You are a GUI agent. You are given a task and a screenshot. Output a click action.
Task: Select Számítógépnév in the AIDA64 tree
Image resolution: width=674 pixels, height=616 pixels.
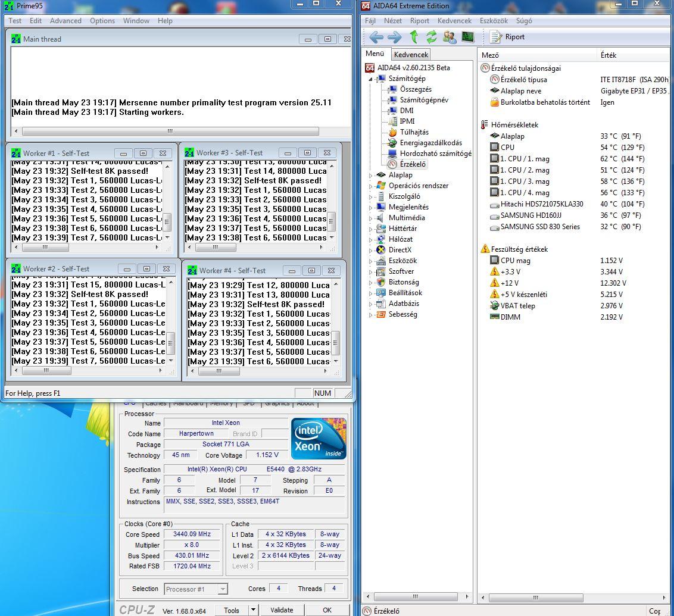(424, 99)
